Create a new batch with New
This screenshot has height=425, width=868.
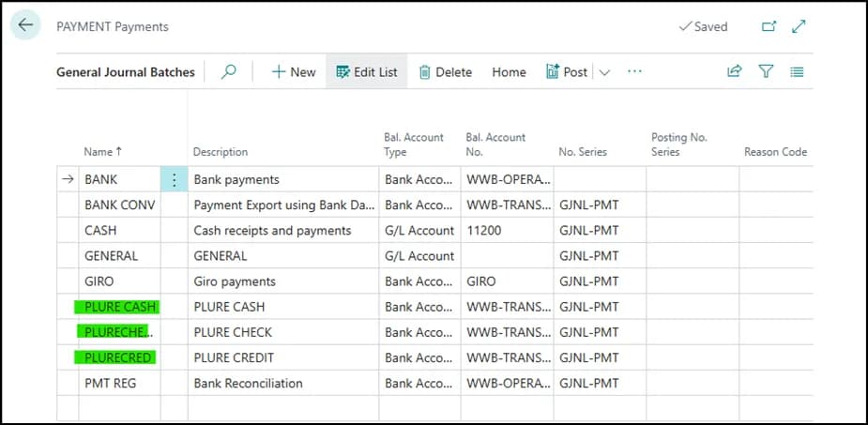294,72
